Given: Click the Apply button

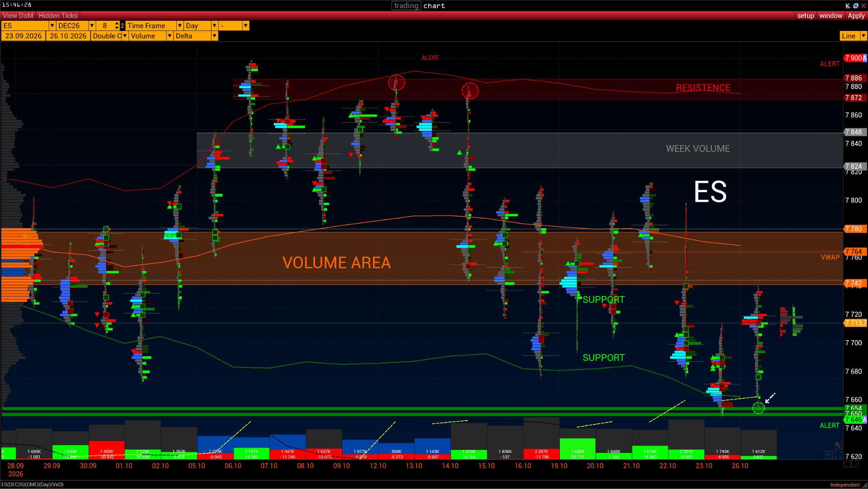Looking at the screenshot, I should click(856, 15).
